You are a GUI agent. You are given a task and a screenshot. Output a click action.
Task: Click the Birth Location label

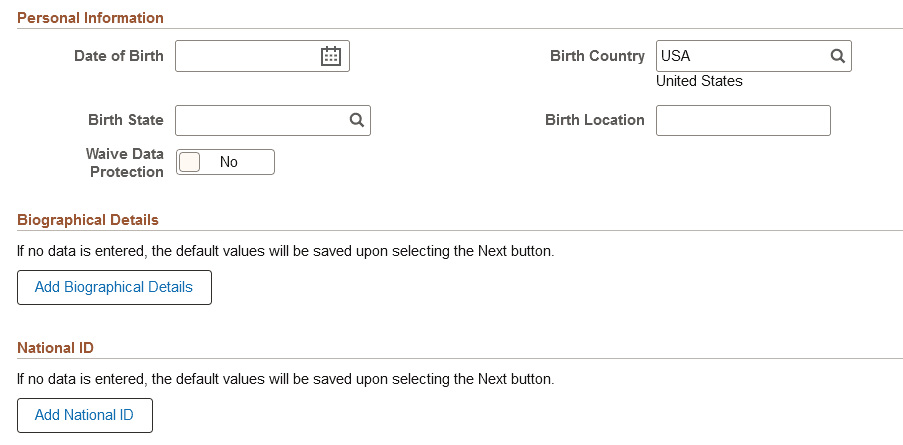tap(594, 120)
